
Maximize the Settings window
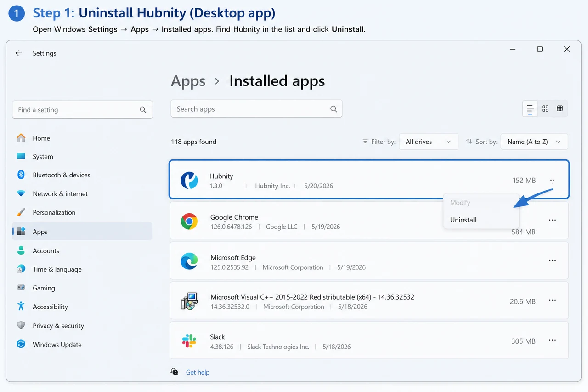tap(540, 49)
